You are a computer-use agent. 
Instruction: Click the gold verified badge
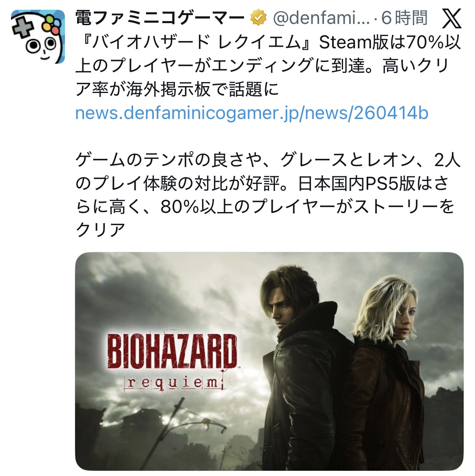pos(258,17)
